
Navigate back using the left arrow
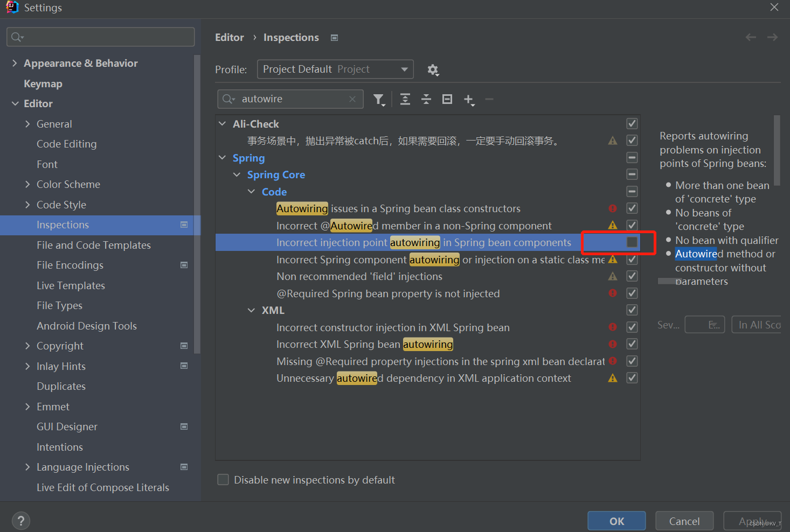coord(751,37)
